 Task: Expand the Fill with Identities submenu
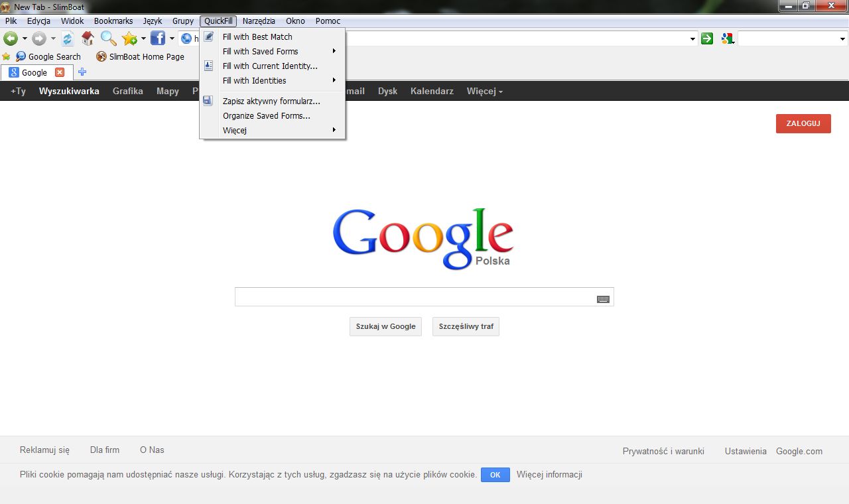pyautogui.click(x=334, y=80)
